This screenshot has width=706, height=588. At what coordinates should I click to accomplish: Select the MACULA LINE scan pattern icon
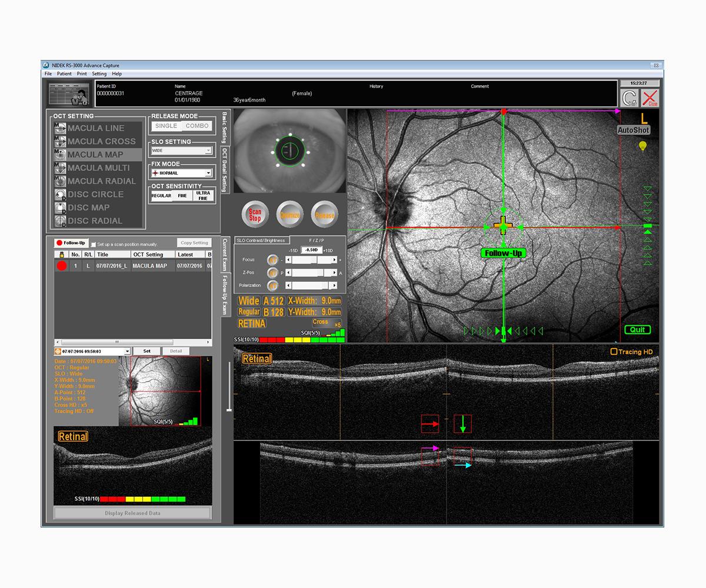tap(59, 128)
